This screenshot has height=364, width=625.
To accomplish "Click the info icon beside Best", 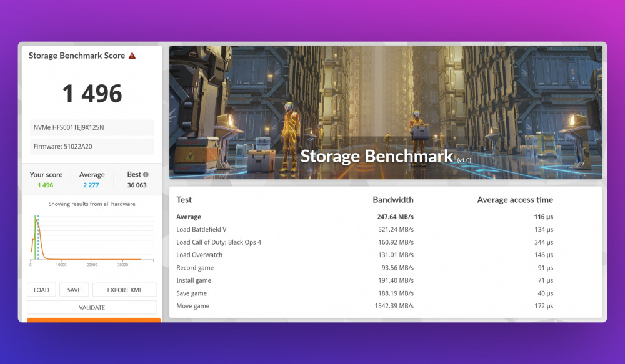I will point(146,175).
